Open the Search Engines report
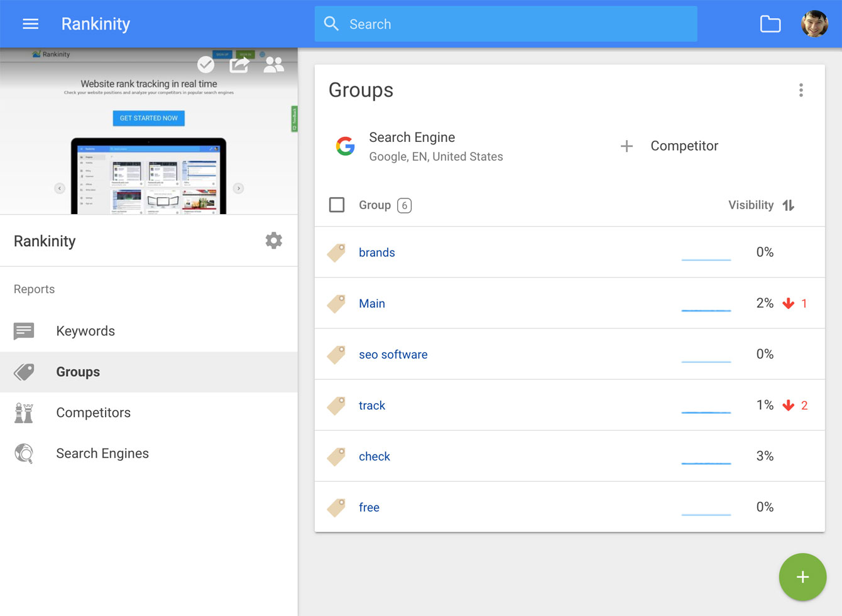Viewport: 842px width, 616px height. (149, 453)
